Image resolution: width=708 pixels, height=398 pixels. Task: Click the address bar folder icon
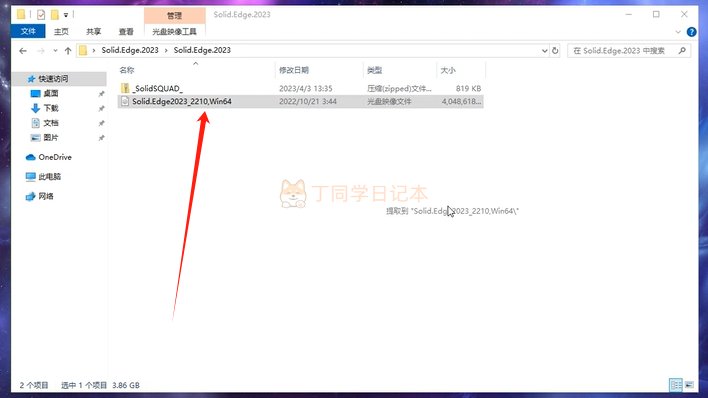pos(83,50)
